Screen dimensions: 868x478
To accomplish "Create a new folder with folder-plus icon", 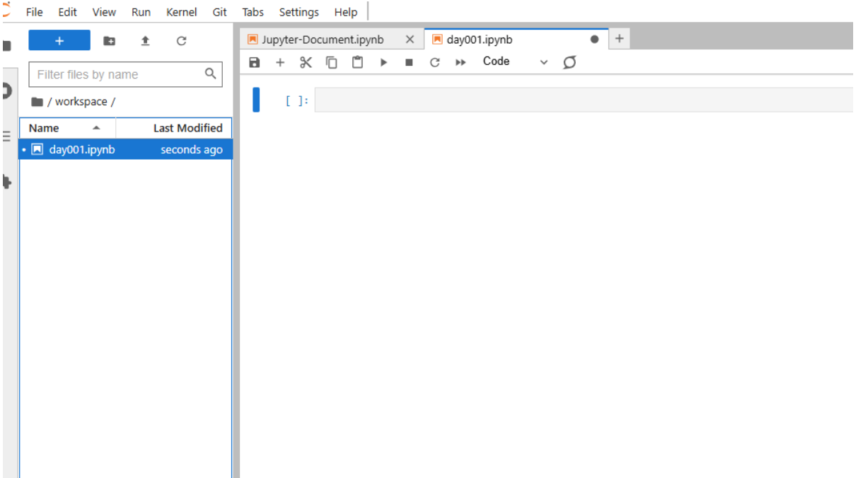I will tap(110, 41).
